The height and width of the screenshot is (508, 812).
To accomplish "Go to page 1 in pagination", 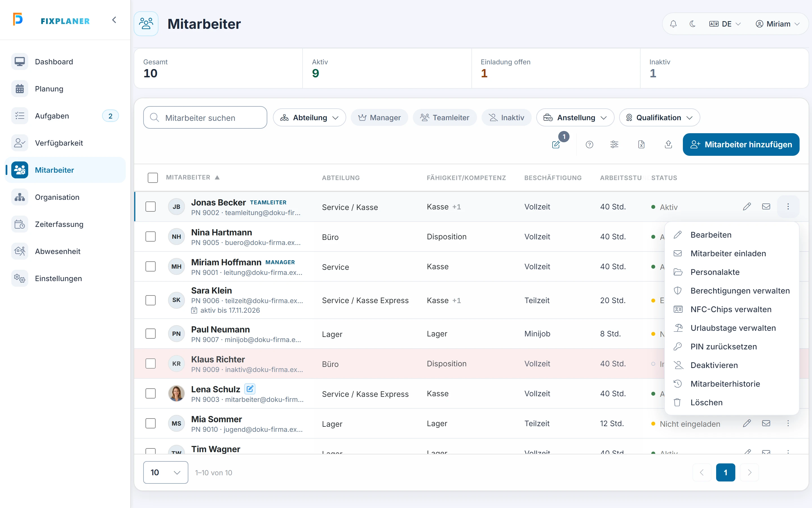I will (x=725, y=472).
